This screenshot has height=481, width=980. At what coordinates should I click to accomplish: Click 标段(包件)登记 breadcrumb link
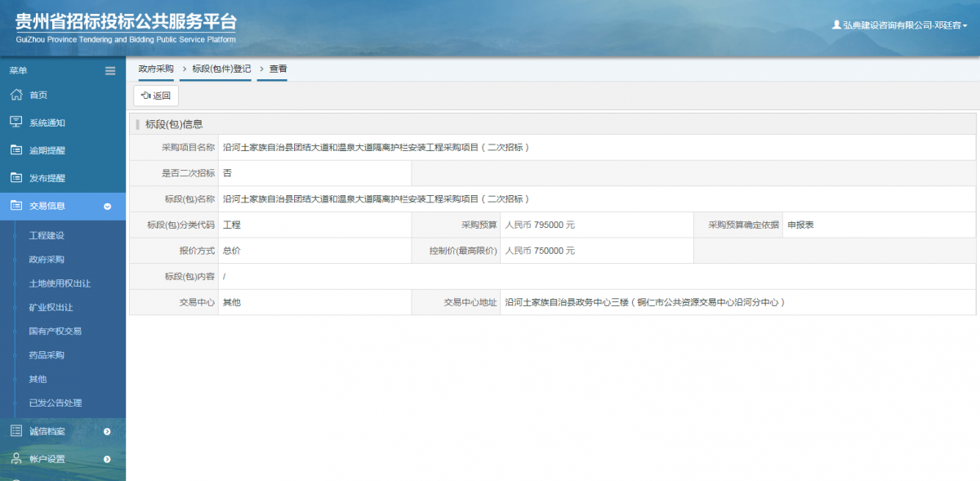click(221, 69)
